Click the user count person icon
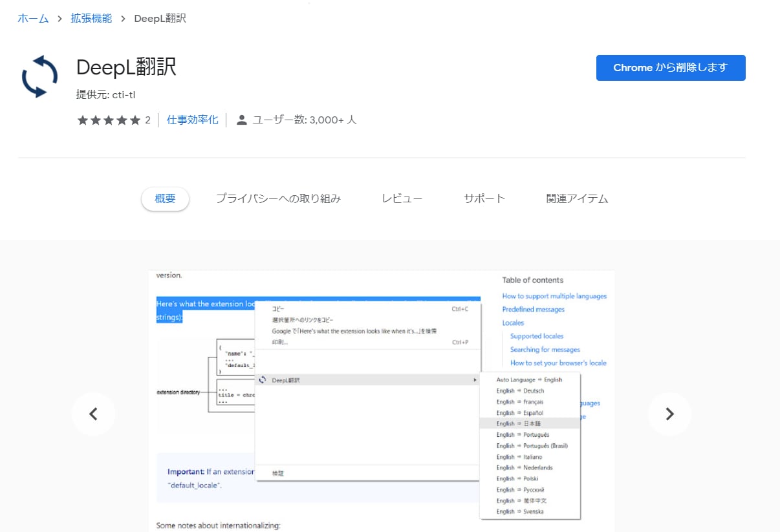 [242, 120]
